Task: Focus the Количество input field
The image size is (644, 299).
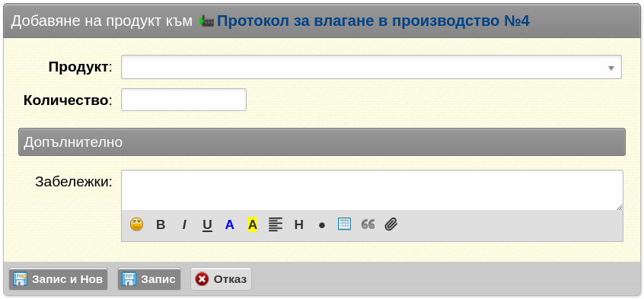Action: [183, 100]
